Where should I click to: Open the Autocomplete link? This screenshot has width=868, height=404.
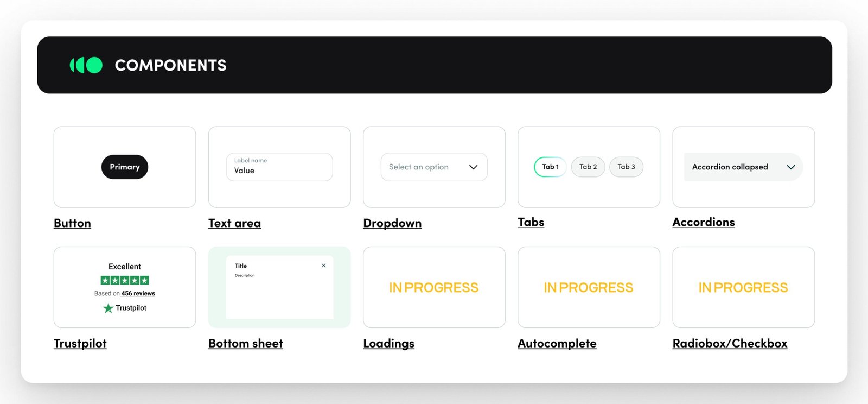tap(557, 344)
